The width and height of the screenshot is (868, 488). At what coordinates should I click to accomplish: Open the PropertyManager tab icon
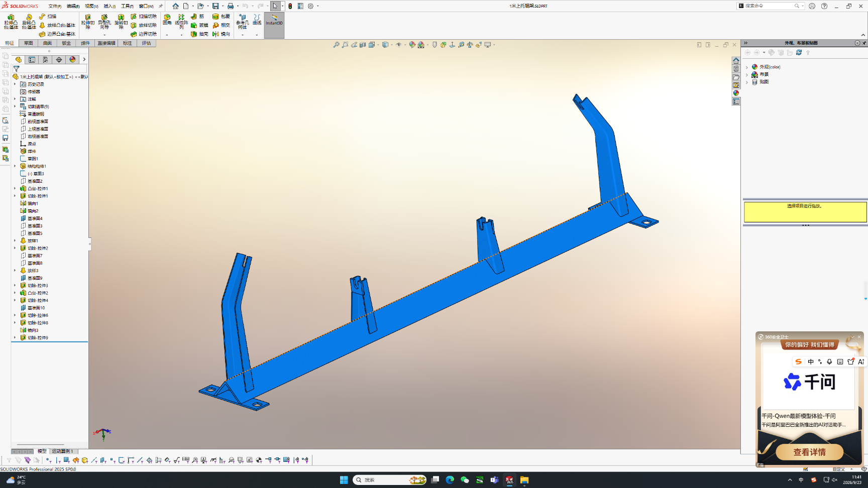(x=32, y=59)
